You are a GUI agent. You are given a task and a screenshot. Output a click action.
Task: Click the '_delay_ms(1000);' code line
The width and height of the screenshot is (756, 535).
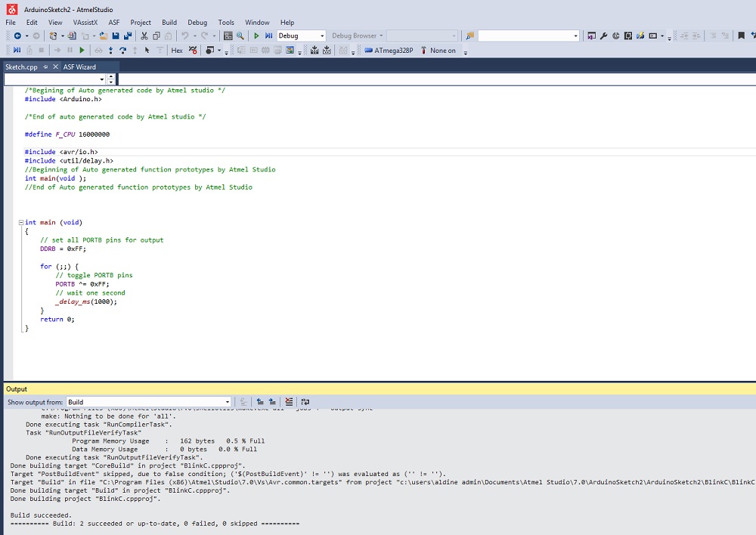point(86,302)
